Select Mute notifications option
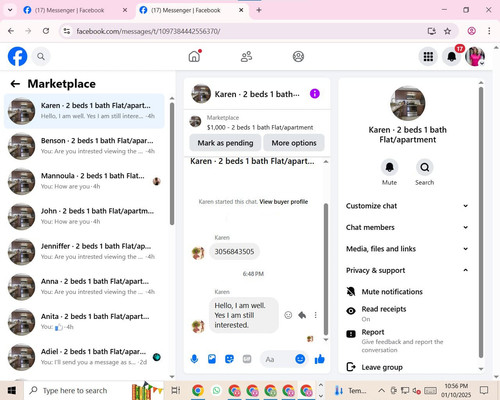 (x=384, y=292)
